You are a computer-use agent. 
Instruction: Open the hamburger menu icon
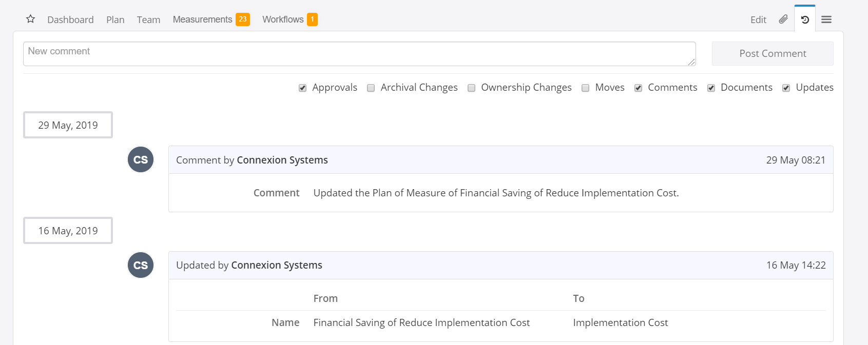point(826,19)
